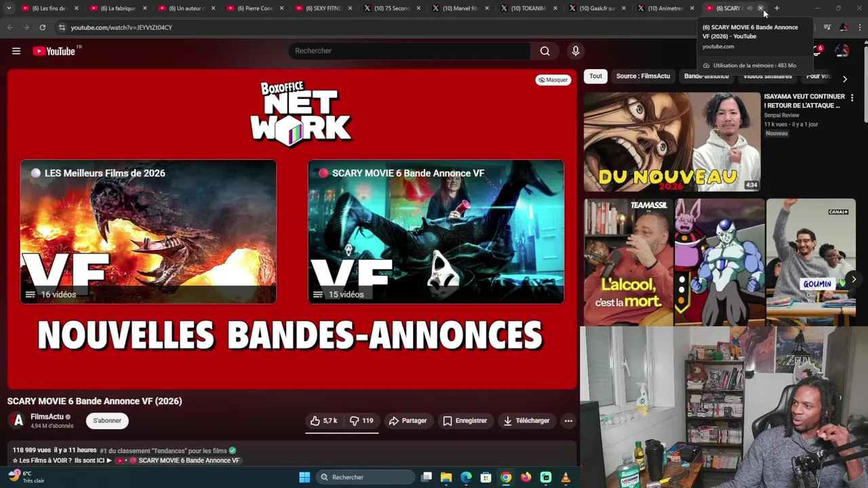This screenshot has height=488, width=868.
Task: Select Vidéos similaires filter chip
Action: [767, 76]
